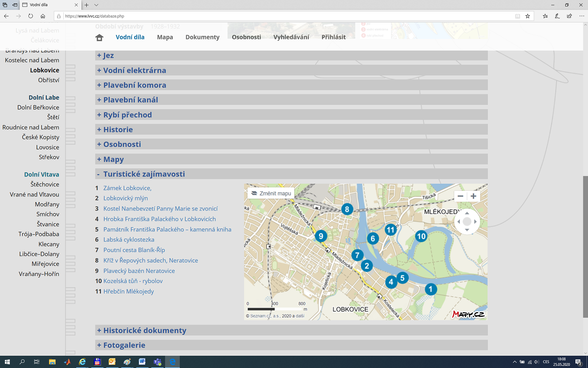Click map marker number 1
The width and height of the screenshot is (588, 368).
click(431, 289)
